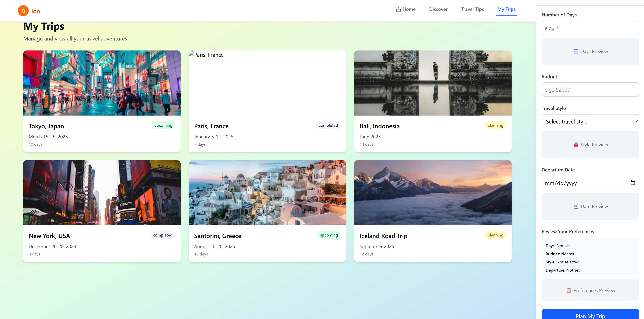Open the Tokyo, Japan trip title
The width and height of the screenshot is (644, 319).
click(x=46, y=126)
